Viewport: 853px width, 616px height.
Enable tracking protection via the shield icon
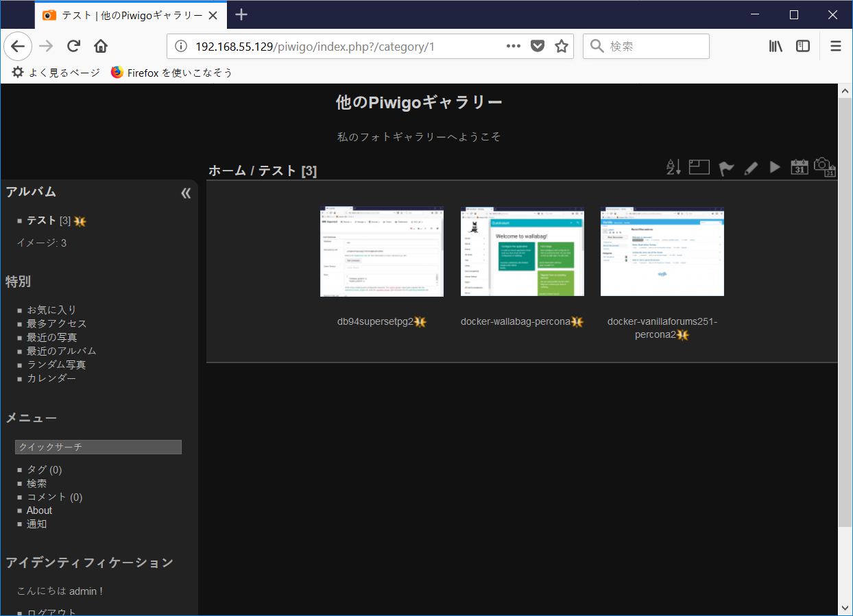(x=537, y=46)
